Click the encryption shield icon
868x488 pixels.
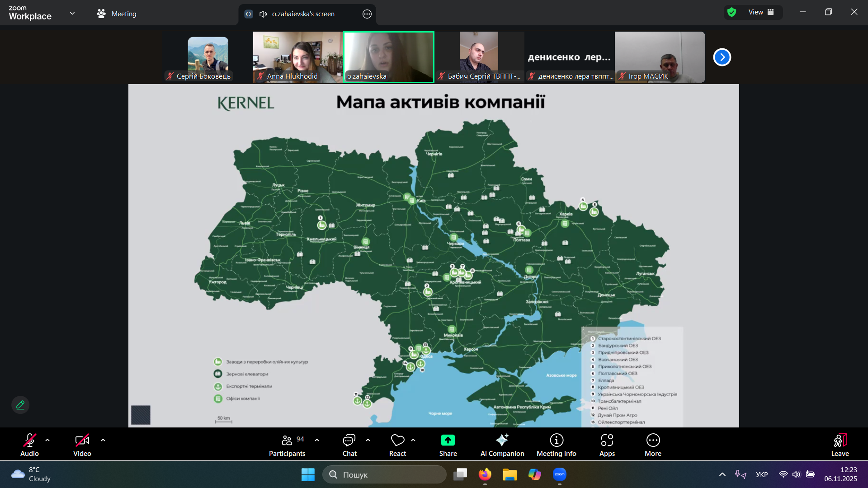731,12
